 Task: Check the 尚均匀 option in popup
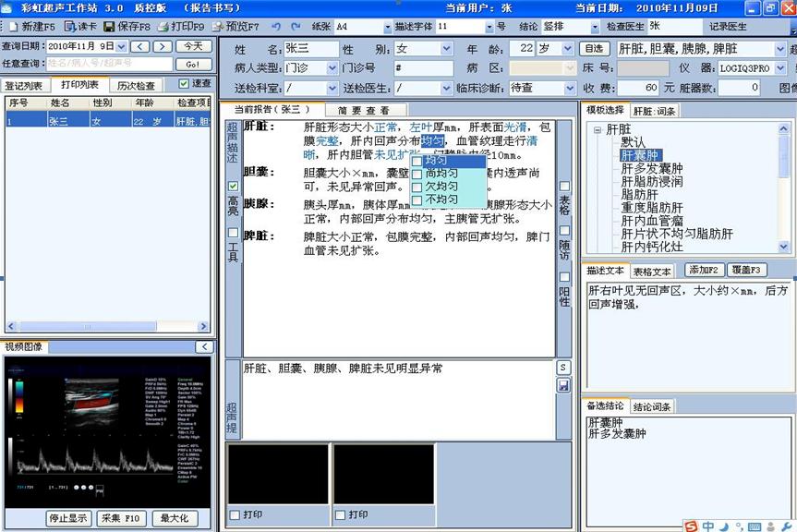(417, 175)
